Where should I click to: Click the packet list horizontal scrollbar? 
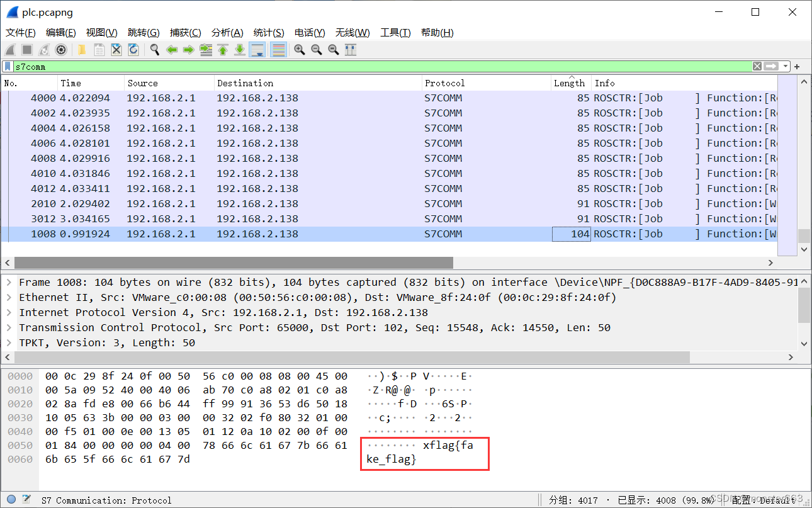click(x=234, y=262)
